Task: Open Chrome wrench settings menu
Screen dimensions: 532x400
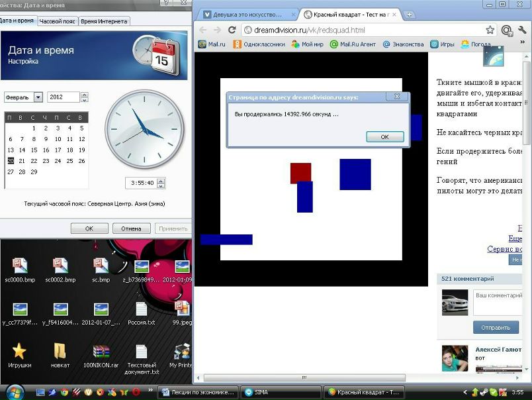Action: pos(523,30)
